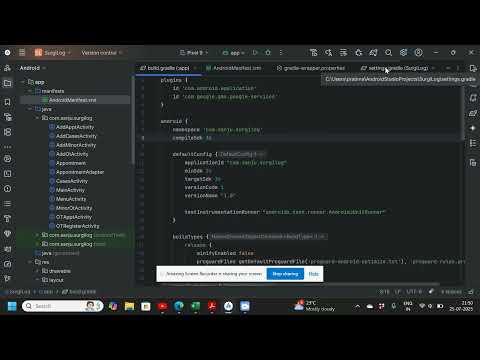This screenshot has width=480, height=360.
Task: Open the Pixel 9 device selector
Action: 194,53
